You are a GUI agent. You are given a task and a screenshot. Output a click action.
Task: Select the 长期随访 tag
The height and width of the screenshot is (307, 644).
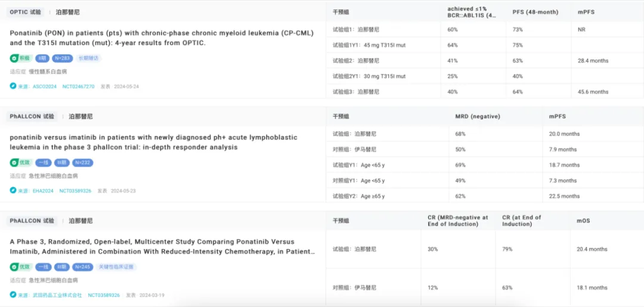click(88, 58)
